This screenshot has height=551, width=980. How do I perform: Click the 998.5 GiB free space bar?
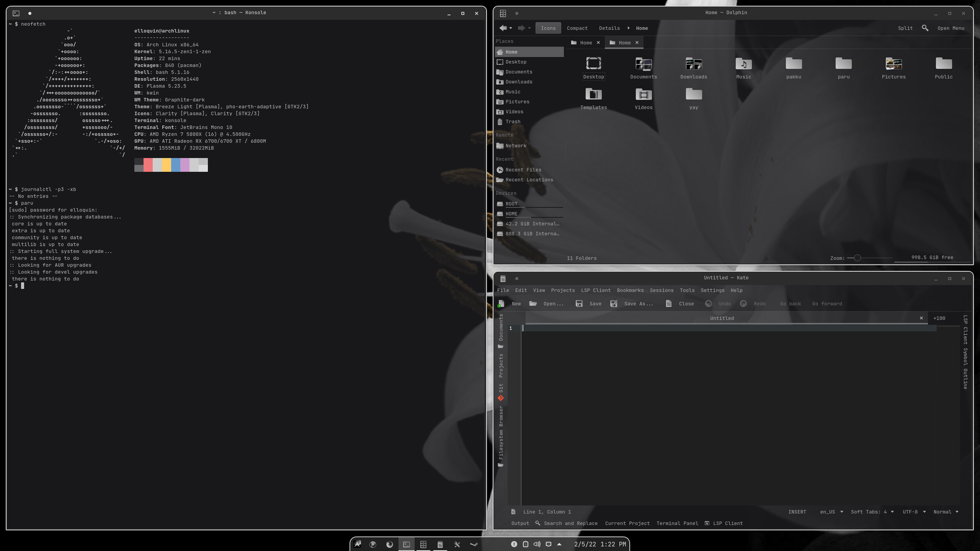932,258
